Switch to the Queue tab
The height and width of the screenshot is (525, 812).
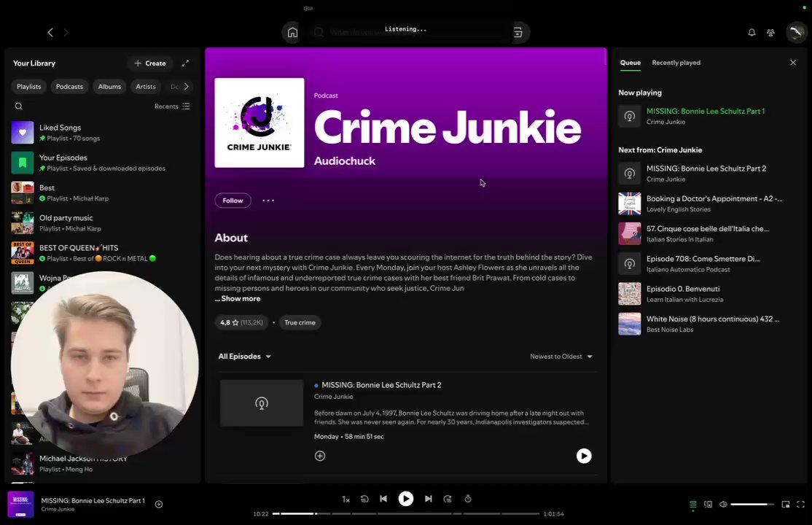tap(631, 63)
